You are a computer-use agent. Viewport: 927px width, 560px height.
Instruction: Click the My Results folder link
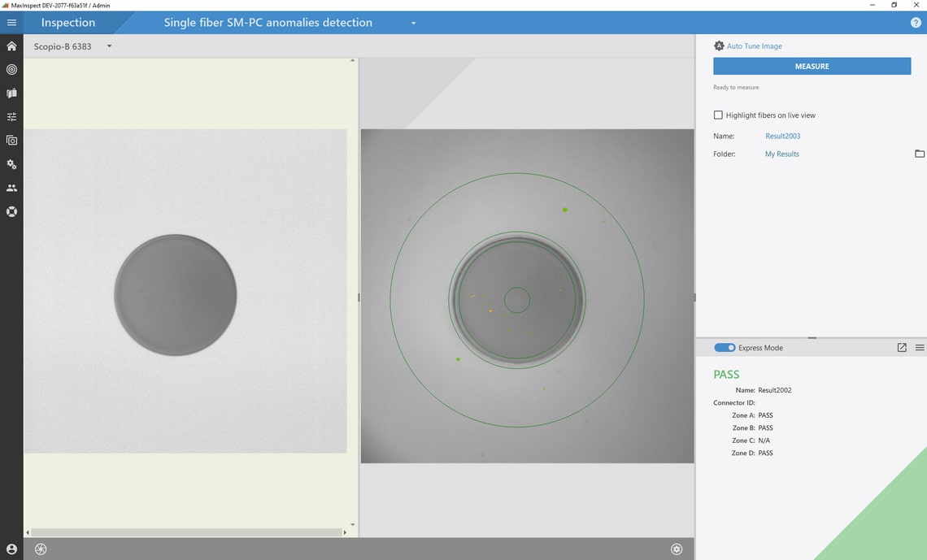(781, 154)
